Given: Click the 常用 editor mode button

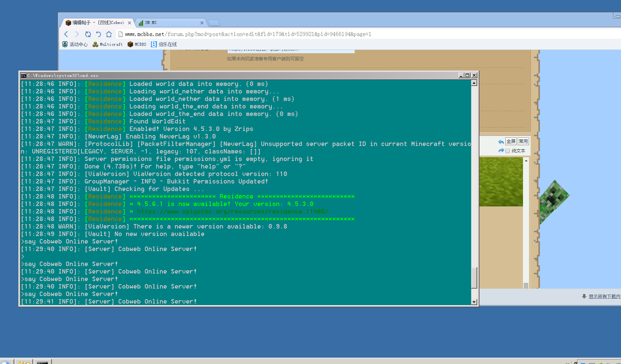Looking at the screenshot, I should click(x=523, y=141).
